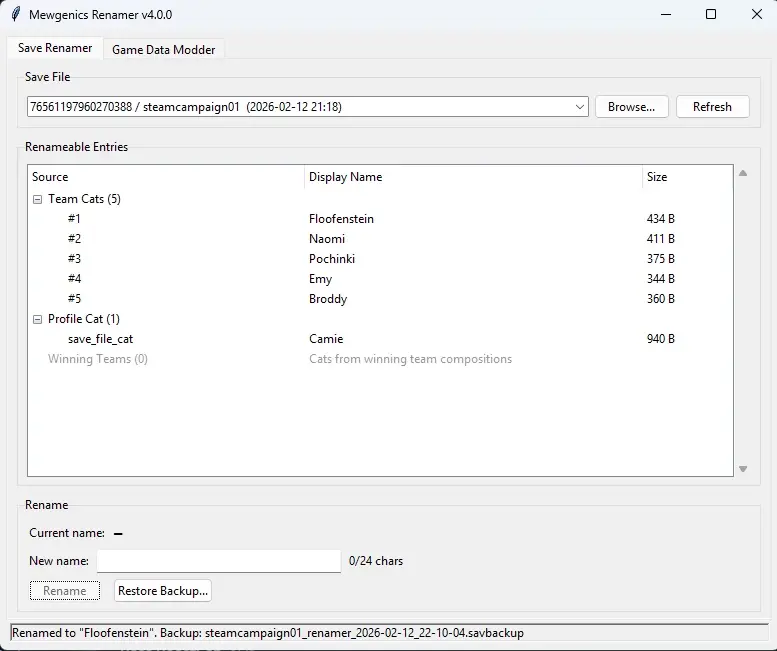This screenshot has width=777, height=651.
Task: Refresh the save file list
Action: [x=712, y=107]
